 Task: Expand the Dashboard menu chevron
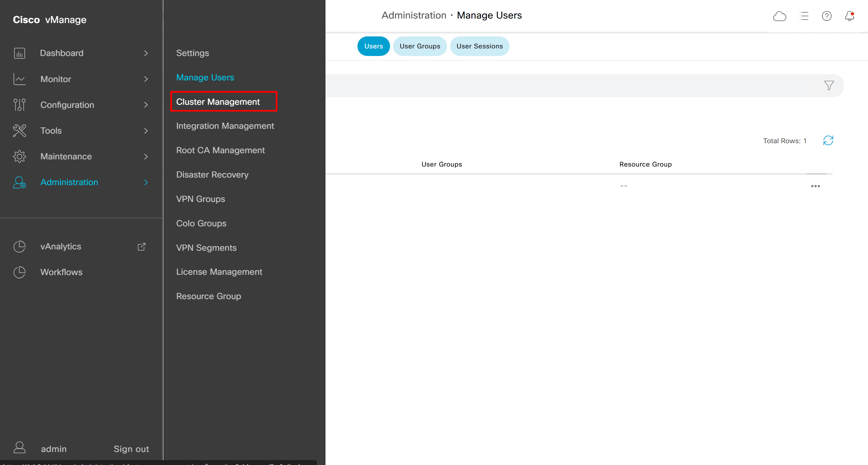click(x=146, y=53)
